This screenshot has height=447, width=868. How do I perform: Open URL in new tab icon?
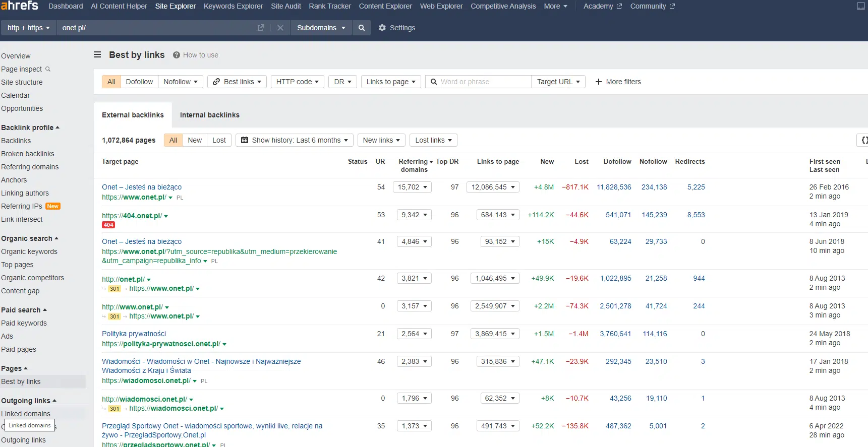click(261, 28)
